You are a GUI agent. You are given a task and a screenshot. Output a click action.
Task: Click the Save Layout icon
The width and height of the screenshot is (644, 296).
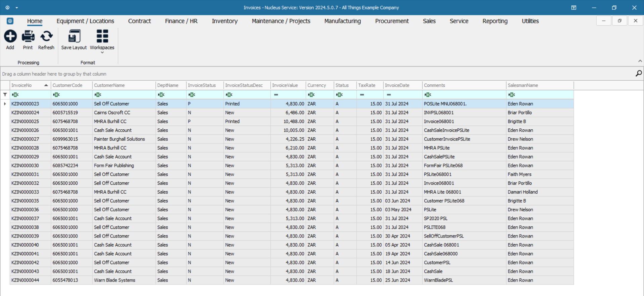tap(74, 36)
